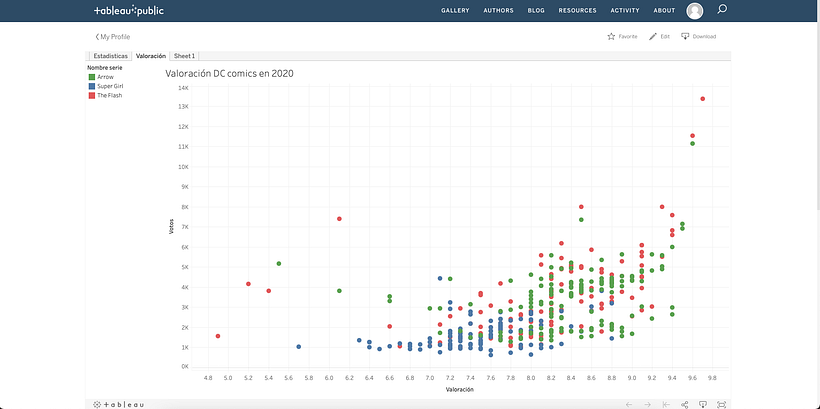
Task: Open the Activity page
Action: 625,10
